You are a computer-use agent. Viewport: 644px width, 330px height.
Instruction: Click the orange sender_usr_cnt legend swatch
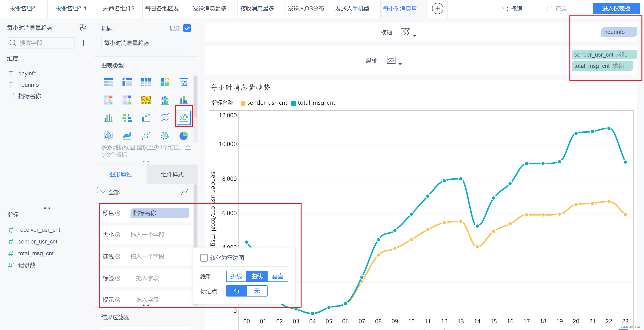pyautogui.click(x=243, y=103)
